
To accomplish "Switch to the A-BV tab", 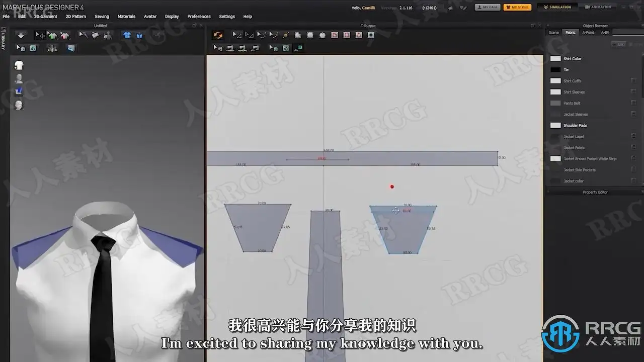I will 605,32.
